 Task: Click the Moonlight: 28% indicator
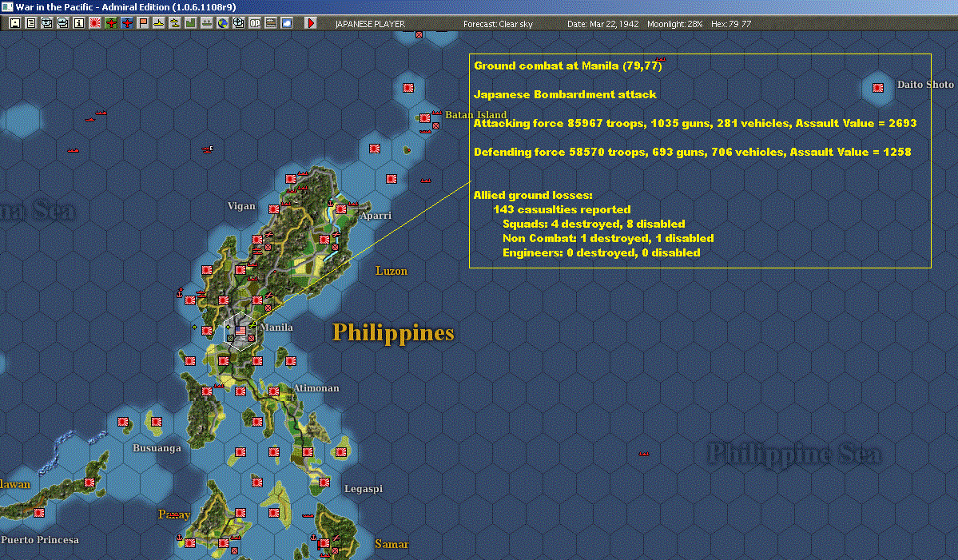tap(674, 24)
